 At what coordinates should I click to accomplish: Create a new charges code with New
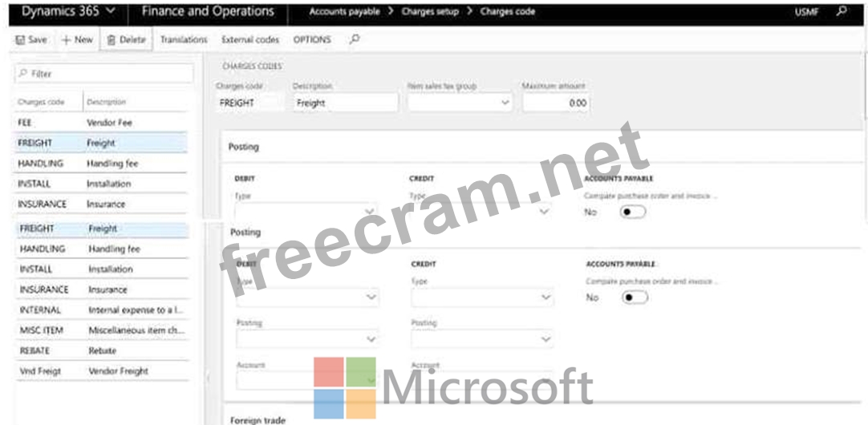77,39
